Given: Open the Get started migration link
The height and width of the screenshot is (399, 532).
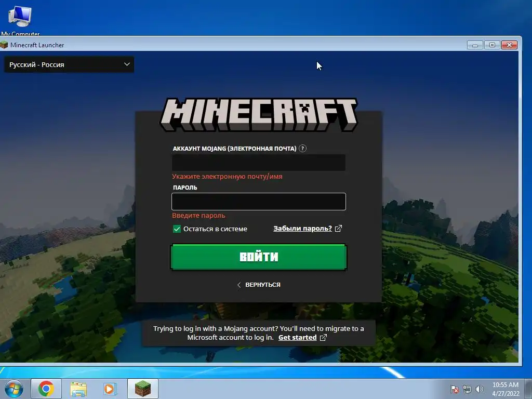Looking at the screenshot, I should pyautogui.click(x=298, y=337).
